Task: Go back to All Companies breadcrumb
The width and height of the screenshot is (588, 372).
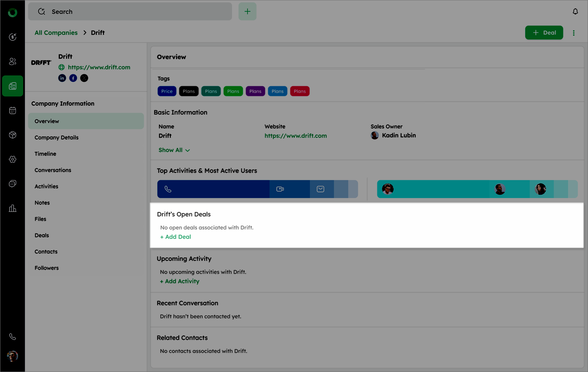Action: point(56,33)
